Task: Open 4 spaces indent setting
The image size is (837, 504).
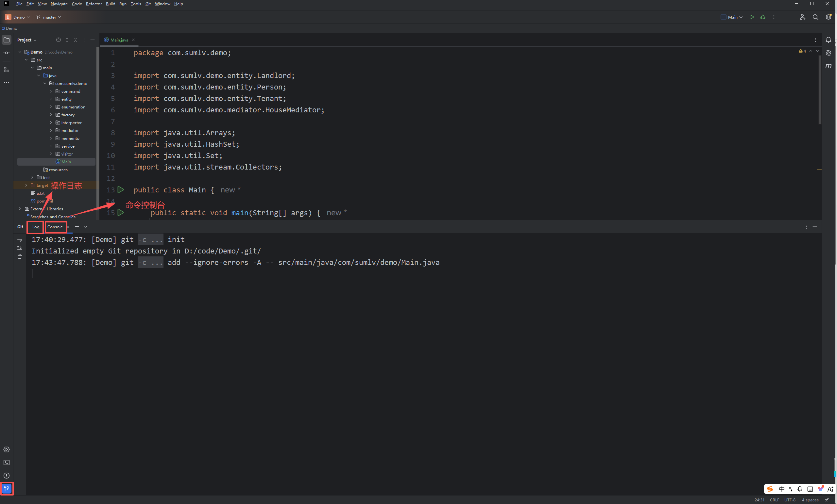Action: tap(810, 500)
